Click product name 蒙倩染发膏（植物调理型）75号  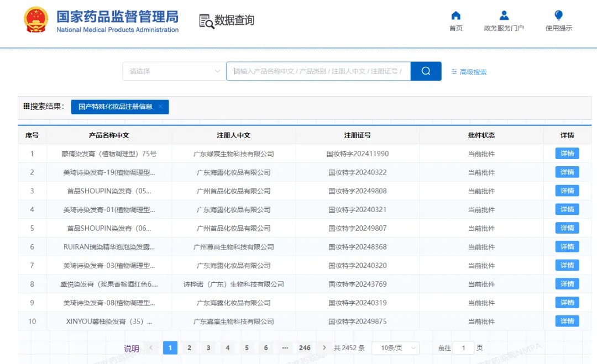click(109, 154)
